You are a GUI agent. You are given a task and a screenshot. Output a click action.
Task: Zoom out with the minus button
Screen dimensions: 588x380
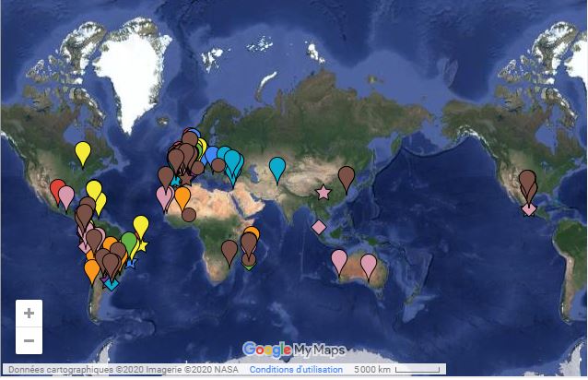29,340
